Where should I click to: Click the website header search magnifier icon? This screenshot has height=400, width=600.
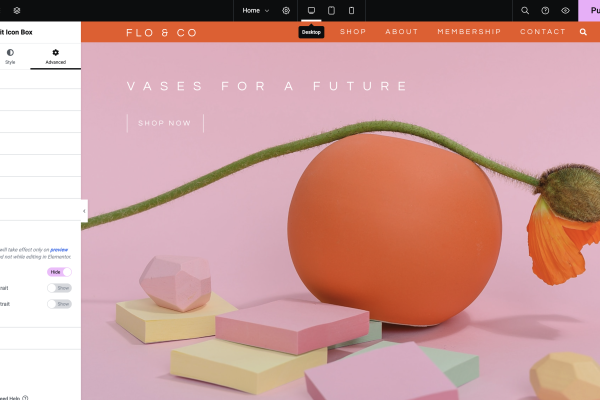coord(583,32)
